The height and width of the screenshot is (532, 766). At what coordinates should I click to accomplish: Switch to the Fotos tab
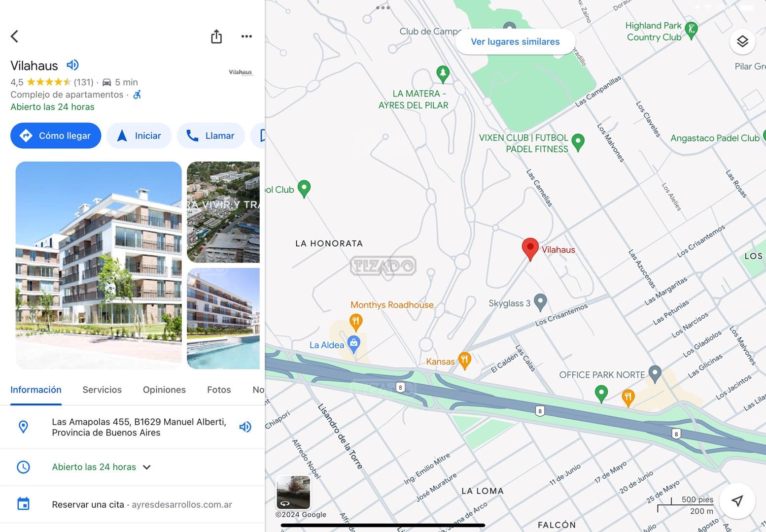click(219, 390)
